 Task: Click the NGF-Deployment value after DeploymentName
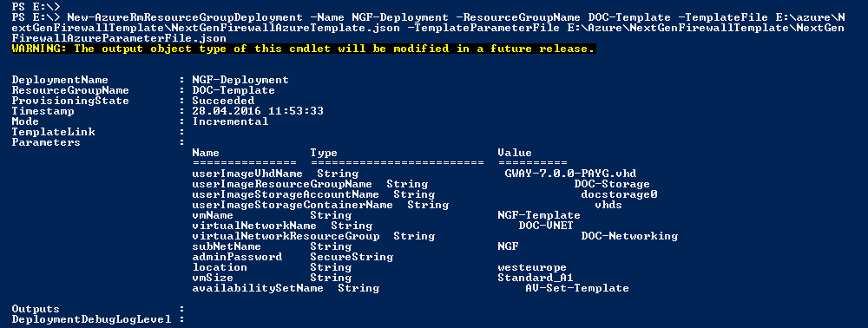(x=240, y=80)
